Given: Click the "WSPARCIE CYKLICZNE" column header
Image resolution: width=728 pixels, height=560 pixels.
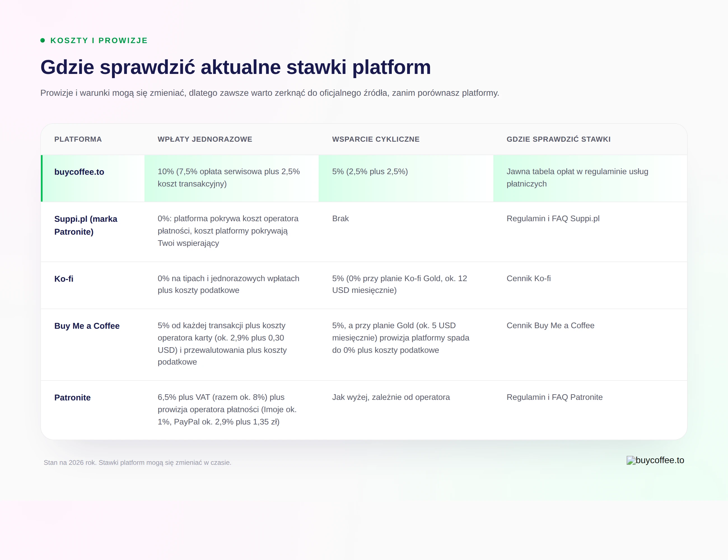Looking at the screenshot, I should tap(376, 139).
